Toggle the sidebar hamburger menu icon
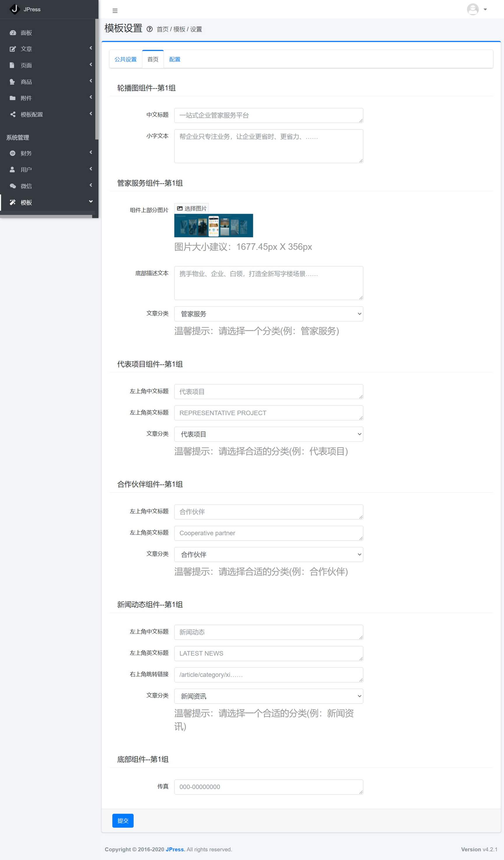504x860 pixels. 115,11
